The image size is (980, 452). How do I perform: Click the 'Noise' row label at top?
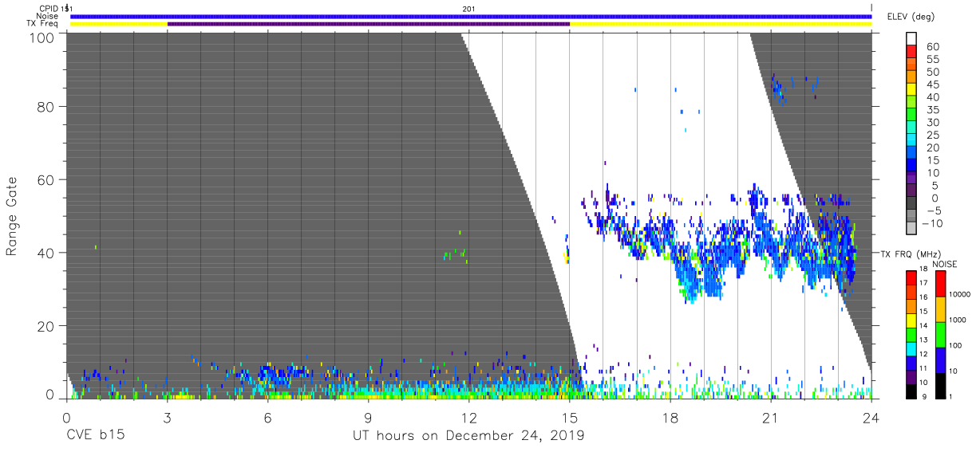[x=47, y=16]
